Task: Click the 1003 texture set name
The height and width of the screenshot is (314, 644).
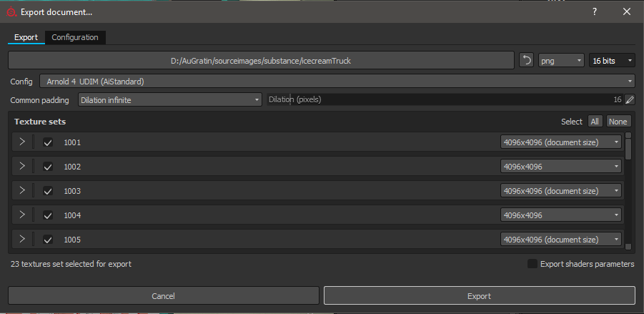Action: [x=72, y=191]
